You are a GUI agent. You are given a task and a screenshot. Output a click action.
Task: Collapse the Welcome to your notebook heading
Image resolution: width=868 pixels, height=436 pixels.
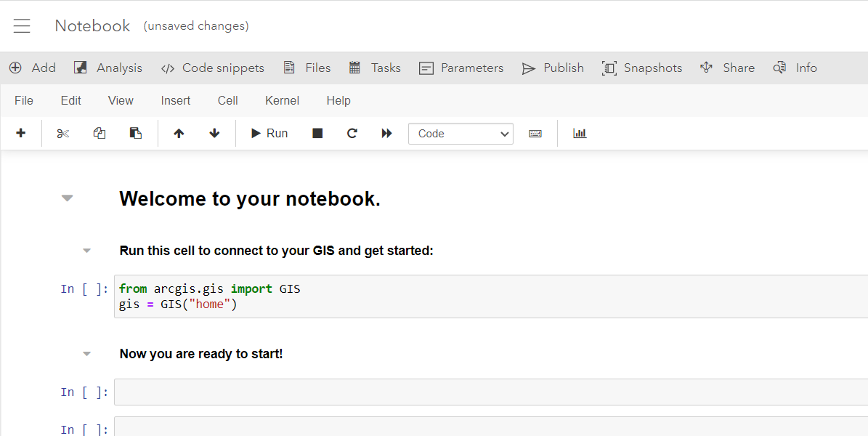pos(67,197)
